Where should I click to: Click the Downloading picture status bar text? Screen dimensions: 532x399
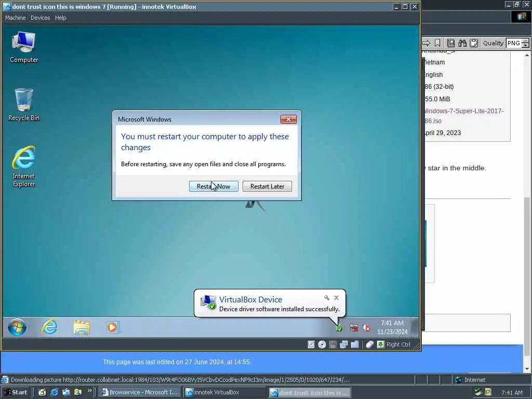[180, 380]
